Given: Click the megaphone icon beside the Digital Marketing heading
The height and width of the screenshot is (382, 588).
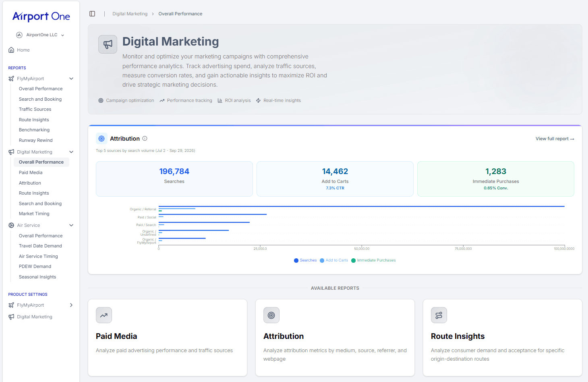Looking at the screenshot, I should click(108, 44).
